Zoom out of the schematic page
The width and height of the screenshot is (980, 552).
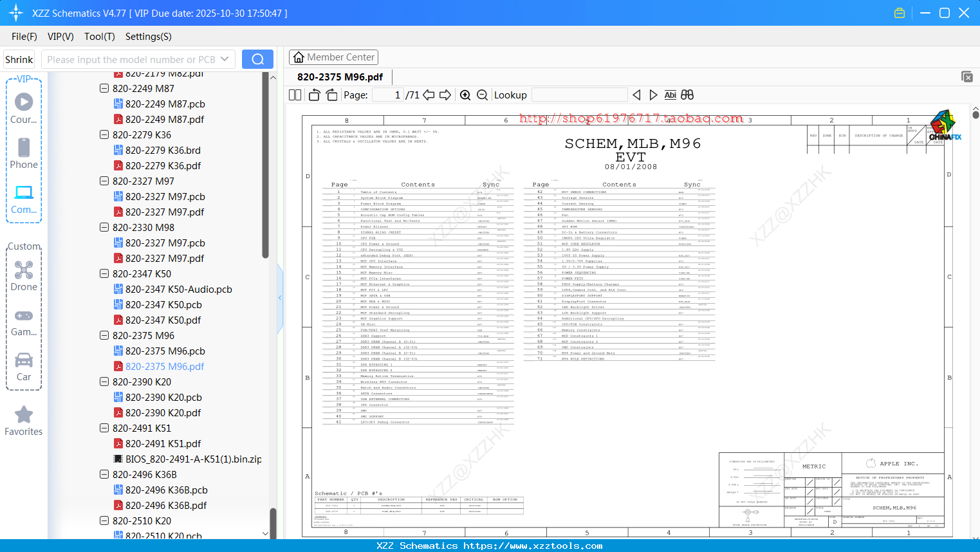tap(482, 95)
